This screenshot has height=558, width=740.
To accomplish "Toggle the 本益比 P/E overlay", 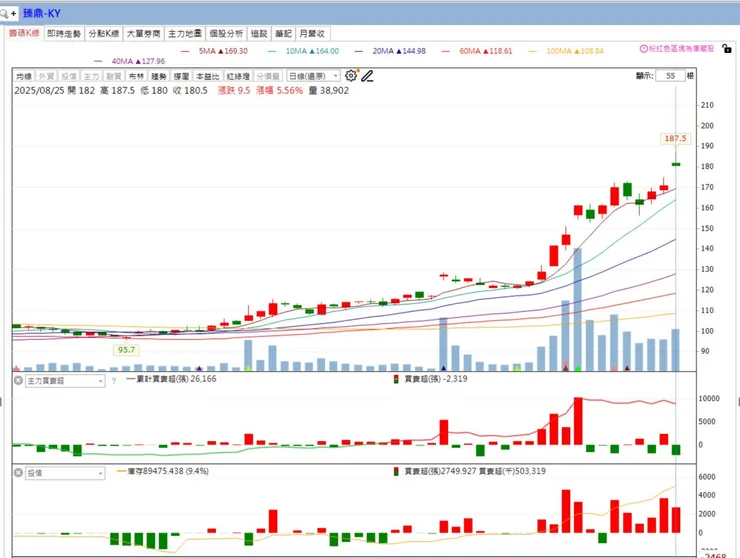I will click(x=208, y=76).
